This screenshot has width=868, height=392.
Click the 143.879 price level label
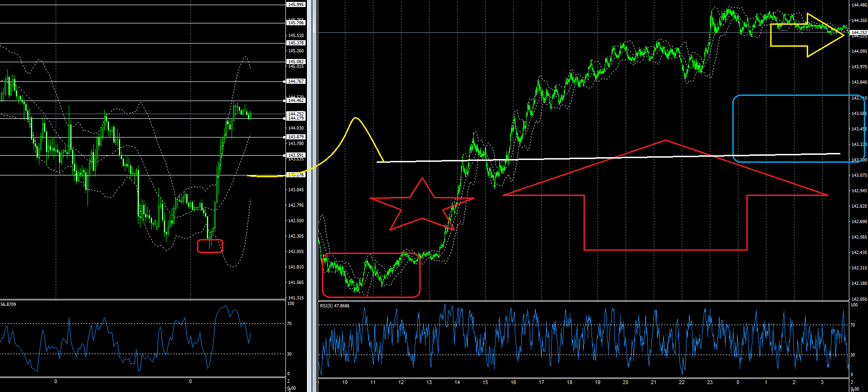296,137
